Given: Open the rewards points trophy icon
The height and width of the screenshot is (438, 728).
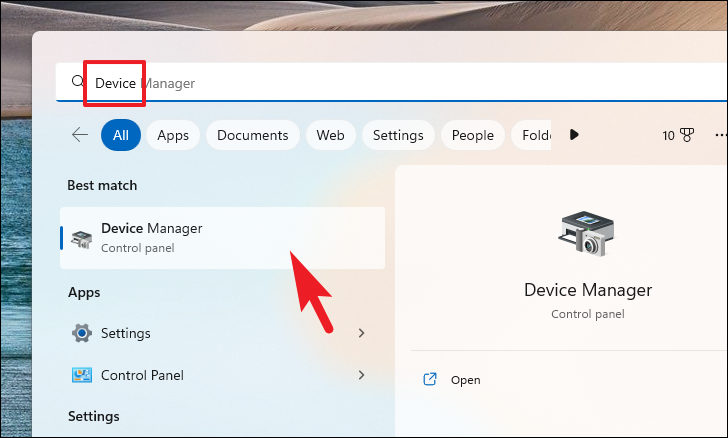Looking at the screenshot, I should tap(687, 135).
